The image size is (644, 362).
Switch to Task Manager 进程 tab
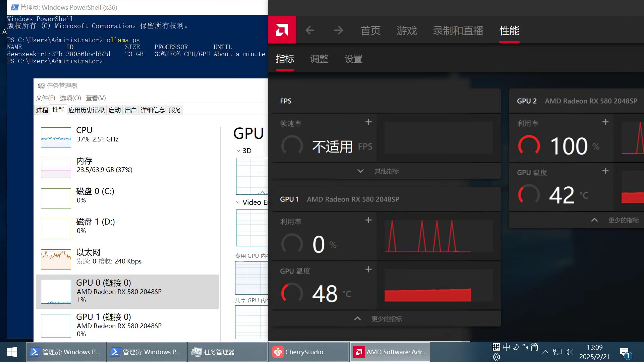(x=42, y=110)
